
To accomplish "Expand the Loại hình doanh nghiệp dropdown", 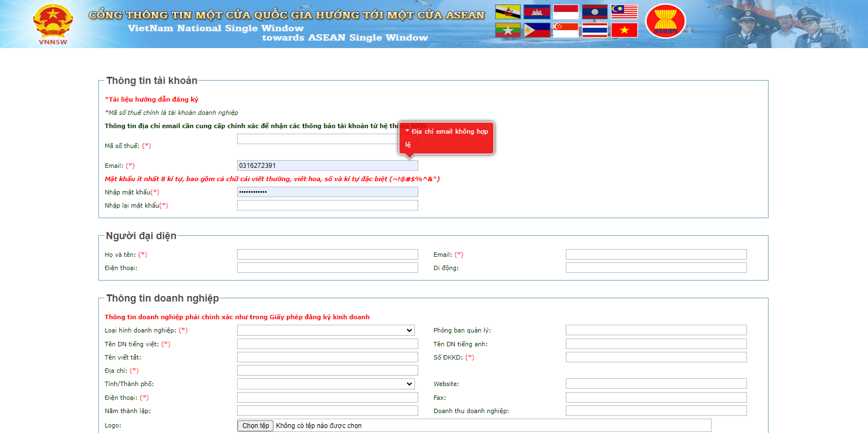I will click(x=326, y=330).
